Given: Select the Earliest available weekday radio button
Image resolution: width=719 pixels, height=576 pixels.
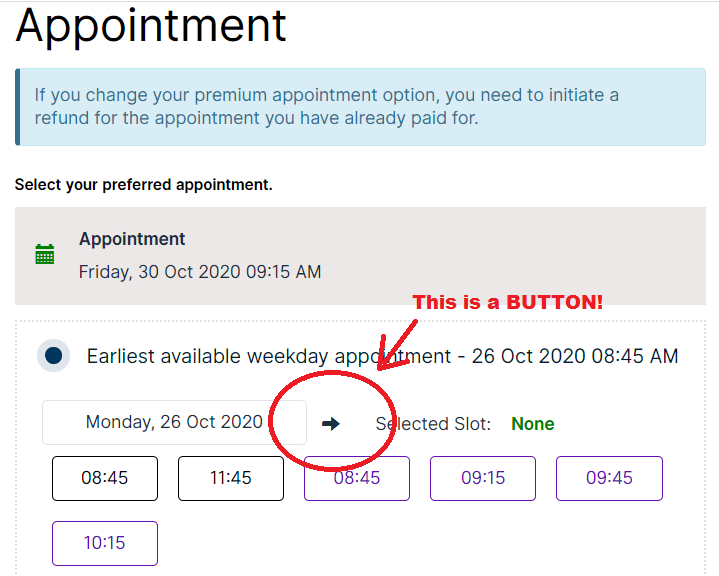Looking at the screenshot, I should pos(54,355).
